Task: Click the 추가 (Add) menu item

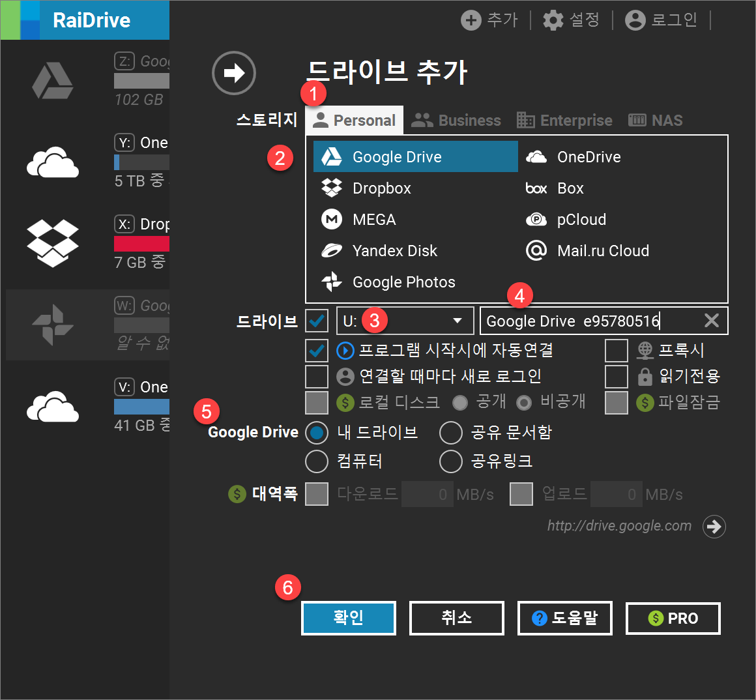Action: (x=502, y=20)
